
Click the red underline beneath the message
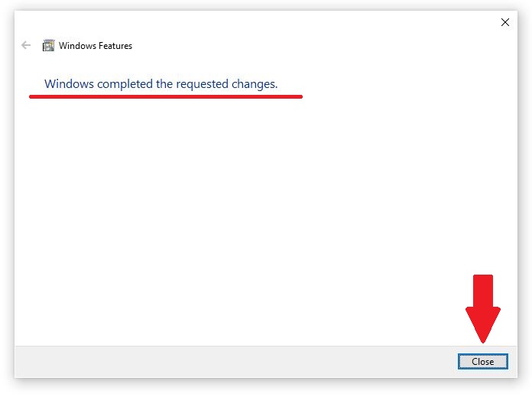[166, 97]
